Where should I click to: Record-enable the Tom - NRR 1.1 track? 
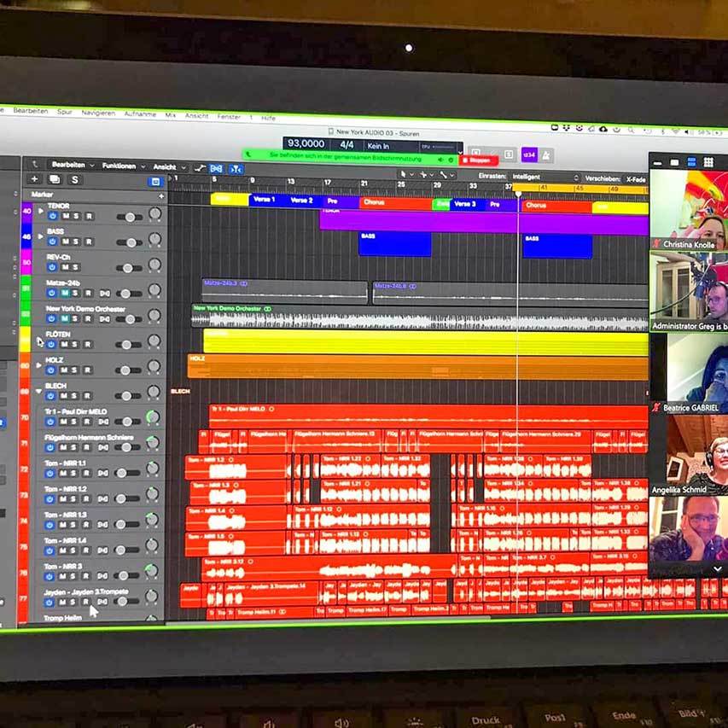[88, 473]
